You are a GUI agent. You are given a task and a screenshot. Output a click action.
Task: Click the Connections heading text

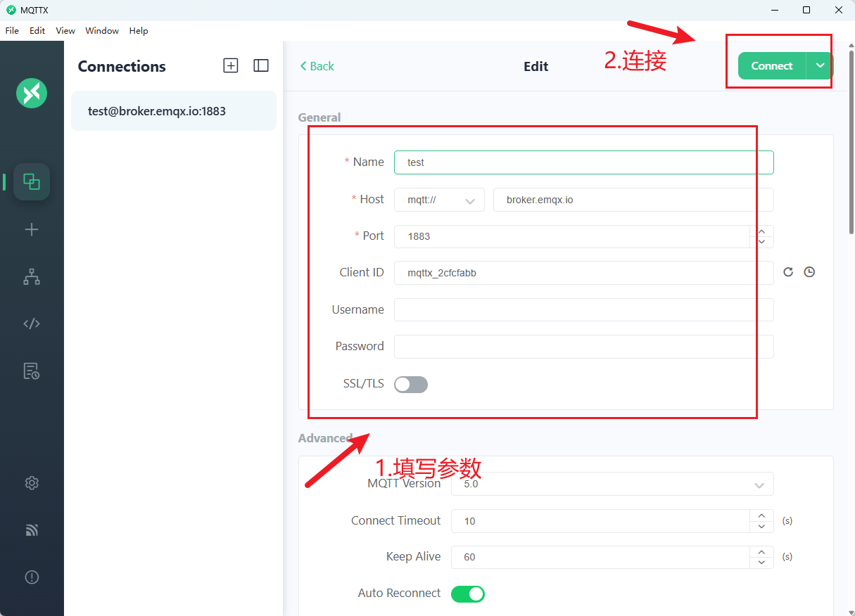(122, 66)
